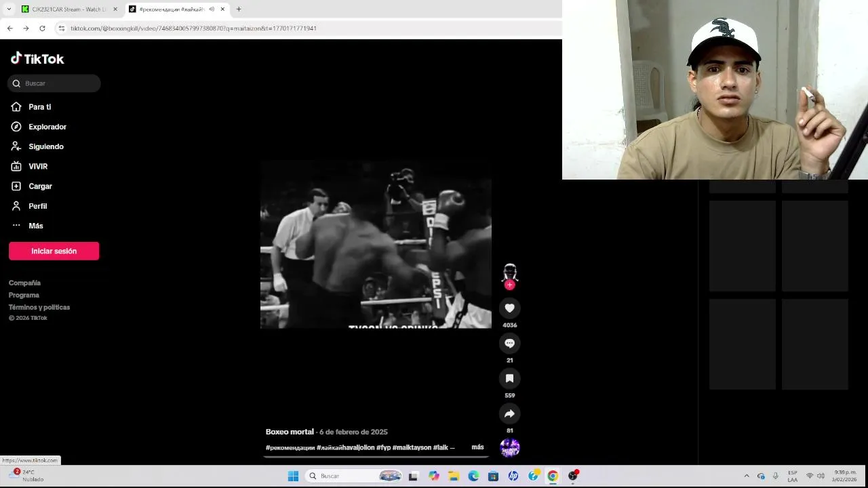Open File Explorer from the taskbar
The height and width of the screenshot is (488, 868).
[454, 476]
